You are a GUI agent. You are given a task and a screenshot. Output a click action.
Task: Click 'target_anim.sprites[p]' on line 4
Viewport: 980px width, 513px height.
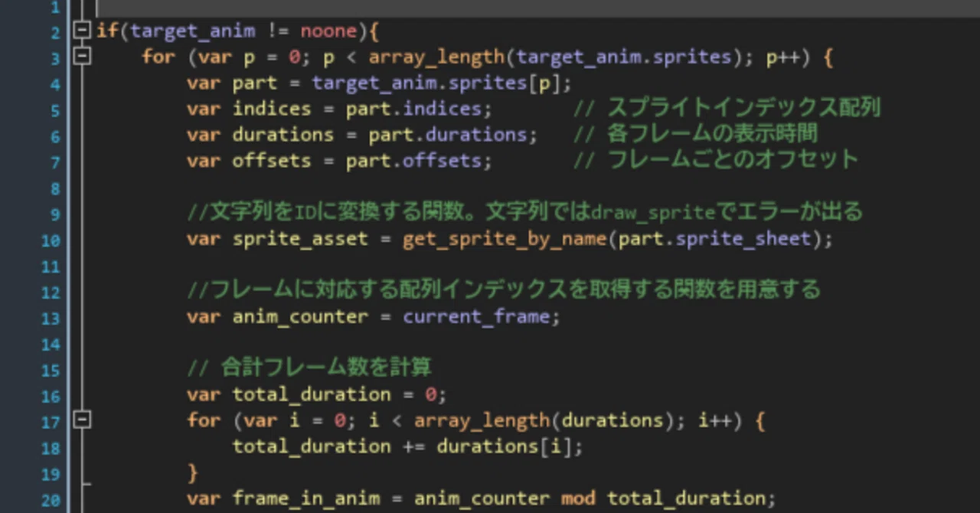436,83
